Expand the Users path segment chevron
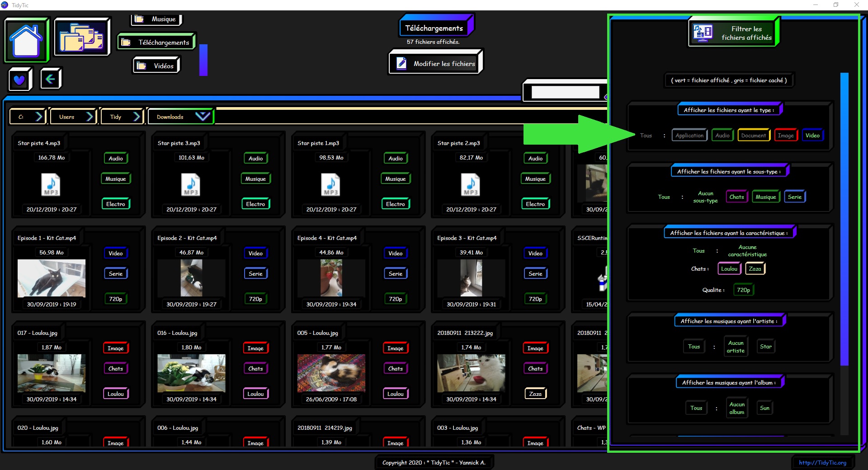Image resolution: width=868 pixels, height=470 pixels. click(90, 117)
